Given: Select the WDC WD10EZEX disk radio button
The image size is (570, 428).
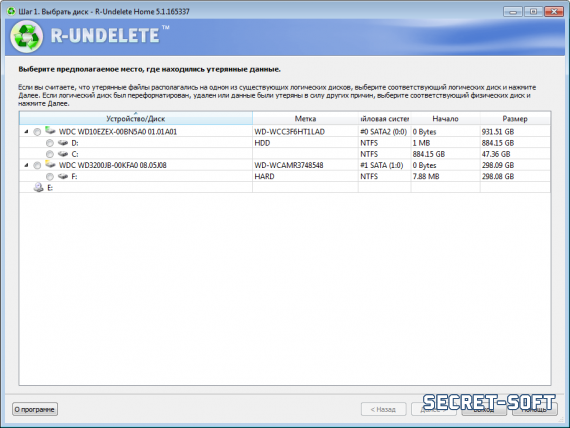Looking at the screenshot, I should pos(37,132).
